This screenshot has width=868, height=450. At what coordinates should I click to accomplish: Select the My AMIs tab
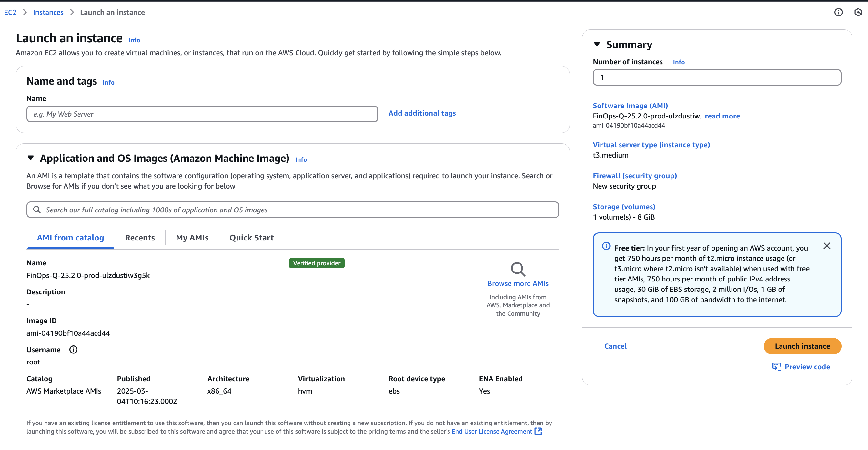click(192, 238)
